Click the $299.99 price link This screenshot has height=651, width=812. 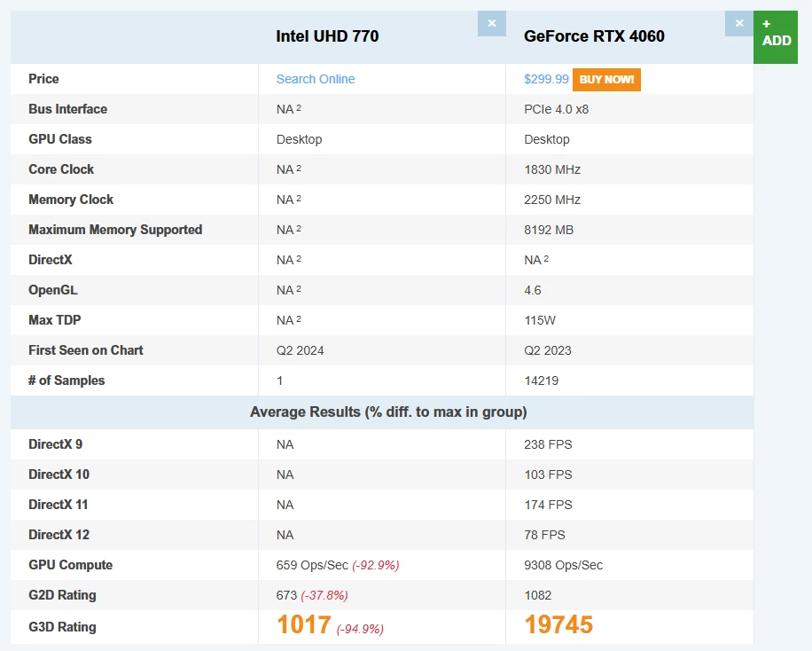click(x=546, y=79)
